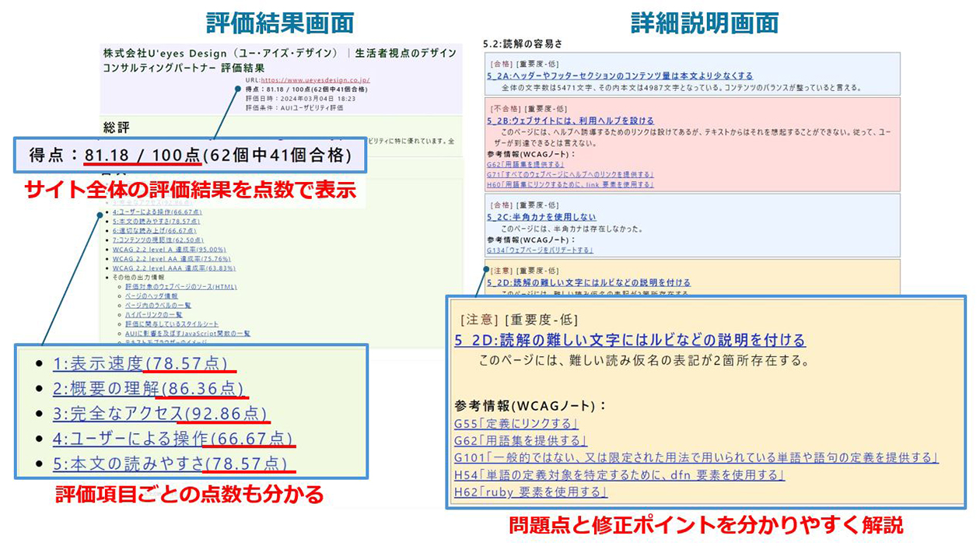This screenshot has width=980, height=546.
Task: Select caption サイト全体の評価結果を点数で表示
Action: [x=190, y=191]
